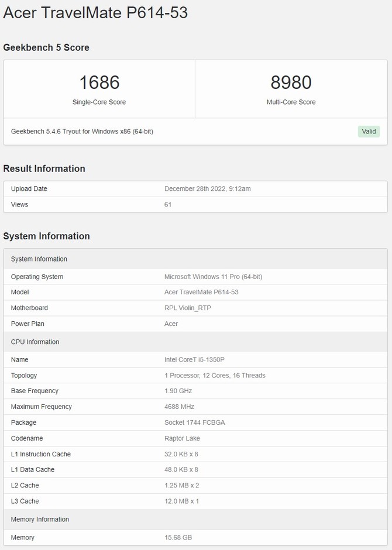Click the Multi-Core Score label
392x550 pixels.
tap(291, 102)
